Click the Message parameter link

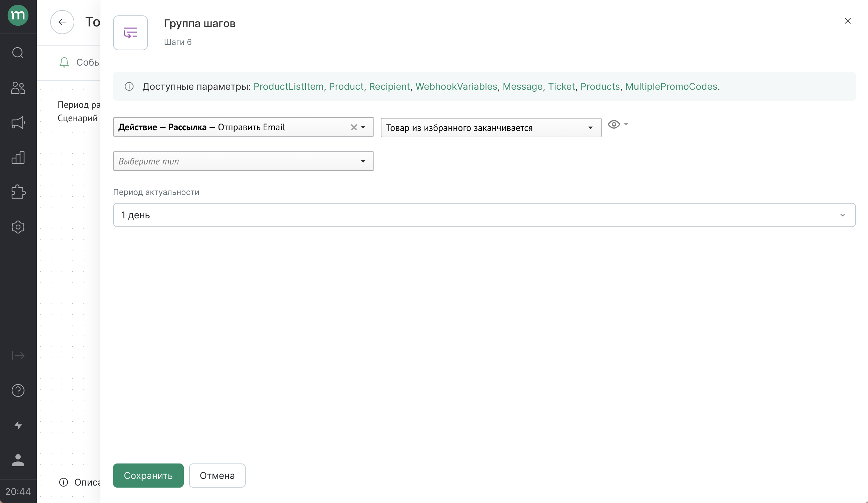click(x=523, y=86)
